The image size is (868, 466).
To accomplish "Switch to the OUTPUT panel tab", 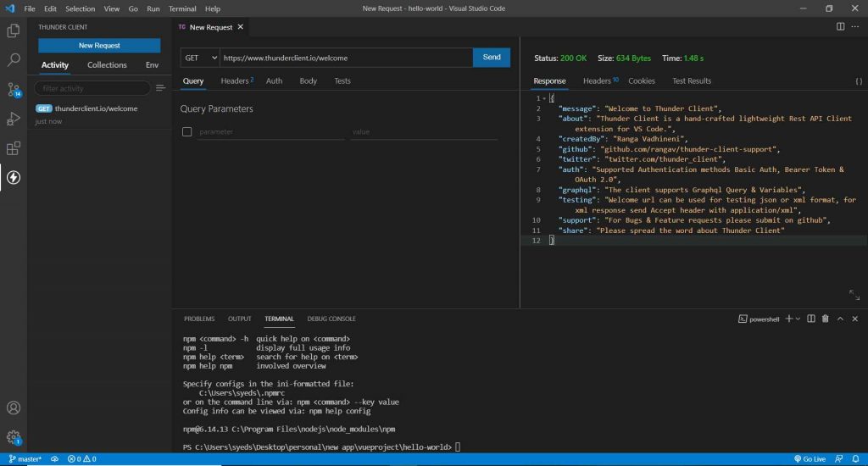I will [240, 319].
